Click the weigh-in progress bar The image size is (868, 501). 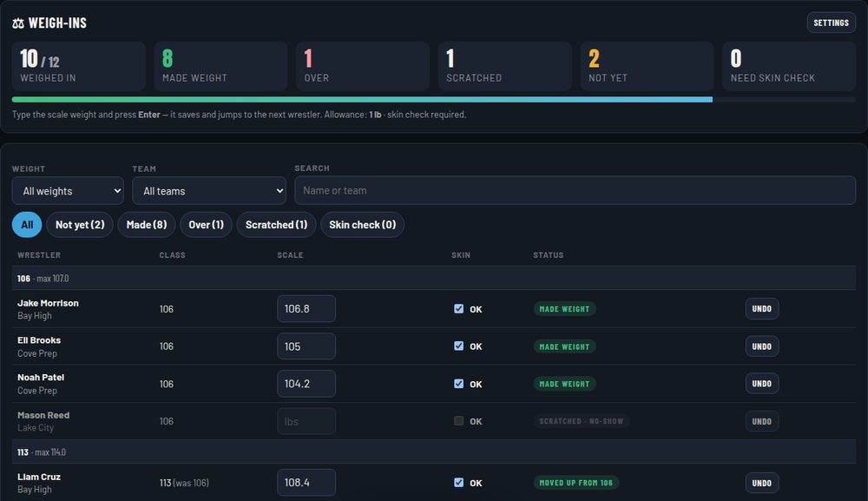tap(433, 100)
